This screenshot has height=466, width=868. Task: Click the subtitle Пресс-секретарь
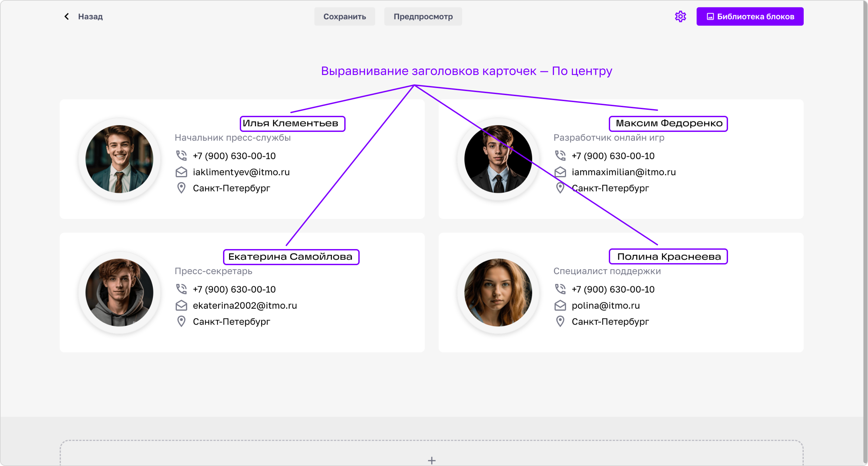[213, 271]
